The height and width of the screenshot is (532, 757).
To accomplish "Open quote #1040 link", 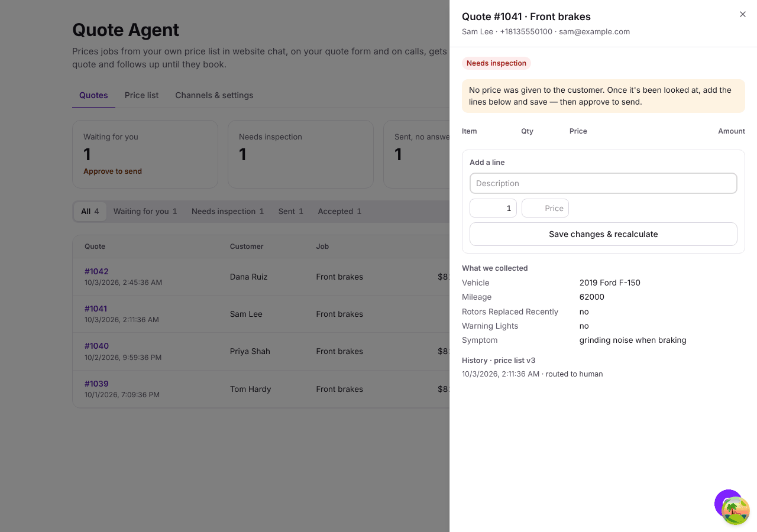I will [x=96, y=346].
